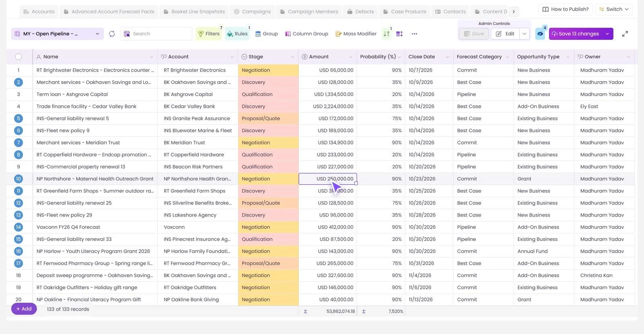The width and height of the screenshot is (644, 334).
Task: Select row 13 blue number marker
Action: tap(18, 215)
